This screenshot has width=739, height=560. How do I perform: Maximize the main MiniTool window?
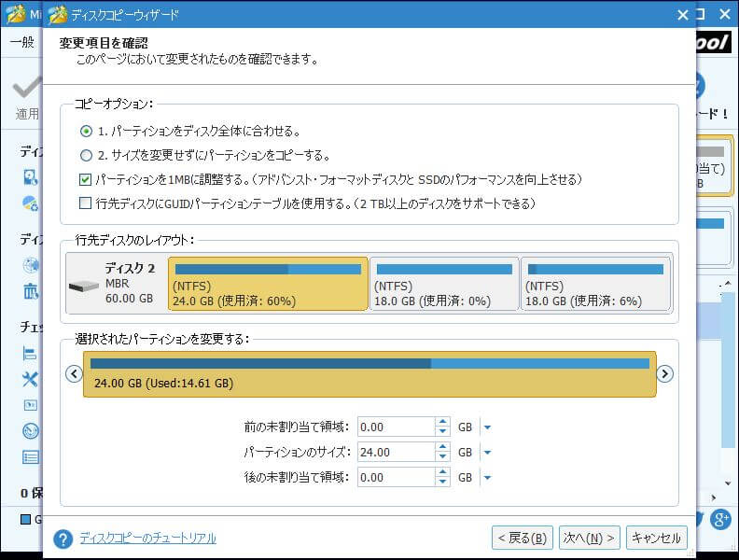click(x=702, y=14)
